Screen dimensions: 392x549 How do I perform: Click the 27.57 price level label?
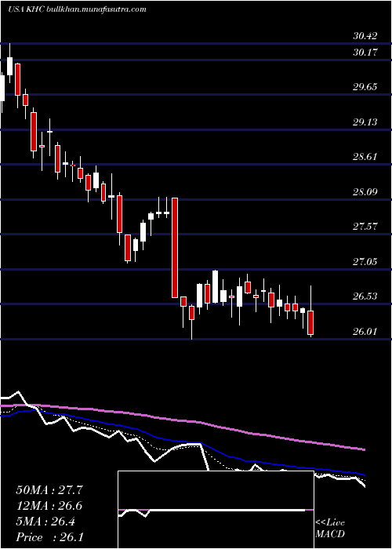click(x=365, y=226)
